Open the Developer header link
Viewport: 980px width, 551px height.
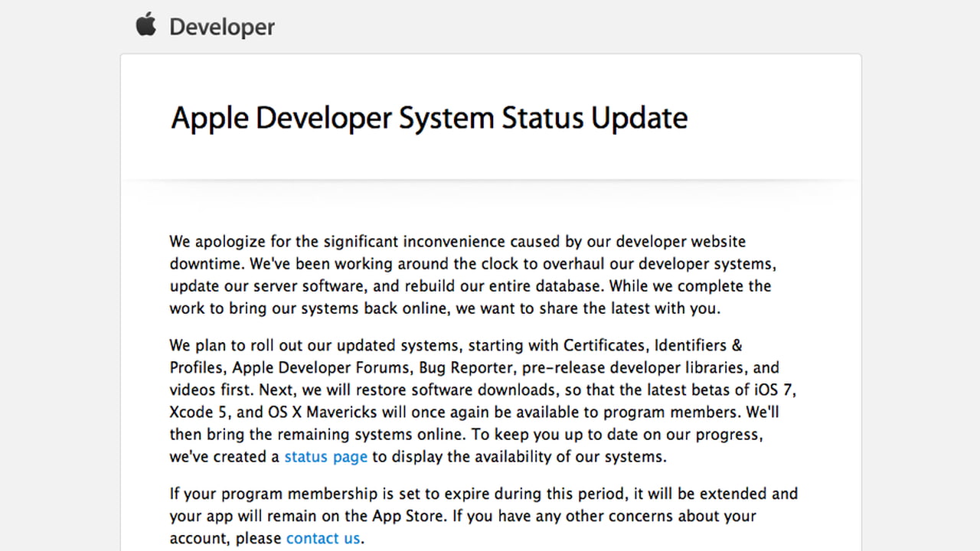(x=222, y=28)
